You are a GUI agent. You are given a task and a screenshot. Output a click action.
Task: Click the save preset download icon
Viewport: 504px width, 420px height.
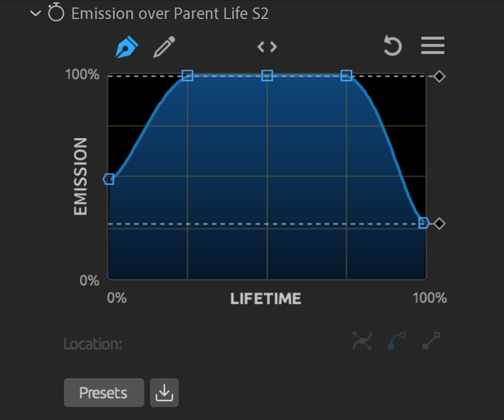(164, 392)
